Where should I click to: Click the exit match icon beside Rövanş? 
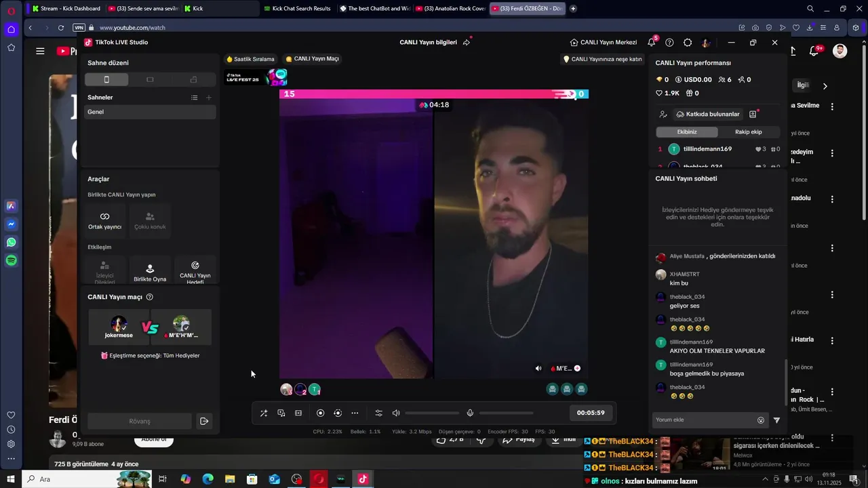(x=204, y=422)
